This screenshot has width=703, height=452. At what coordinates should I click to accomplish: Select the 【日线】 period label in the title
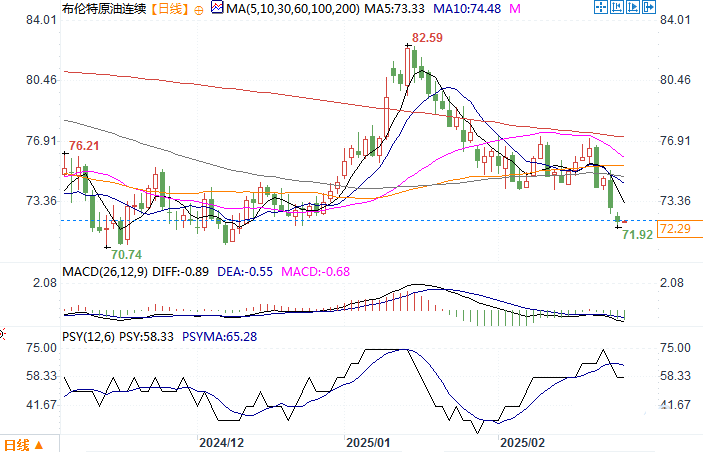tap(170, 9)
